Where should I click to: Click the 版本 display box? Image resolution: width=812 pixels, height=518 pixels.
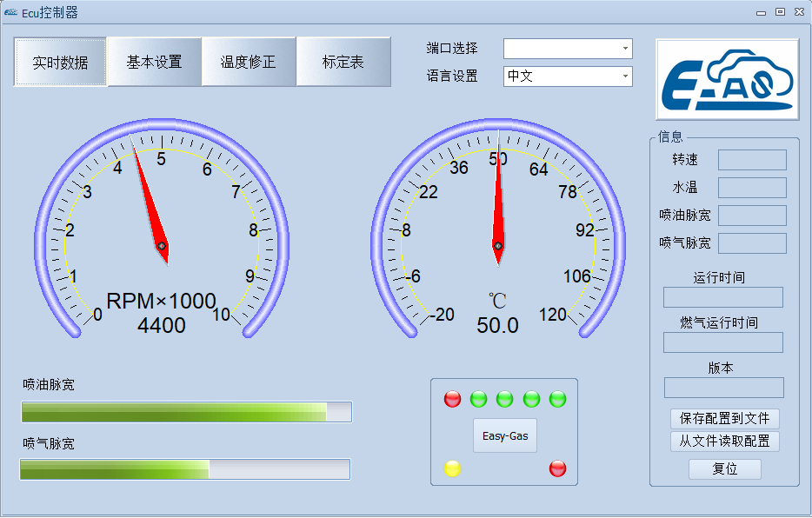pyautogui.click(x=724, y=388)
